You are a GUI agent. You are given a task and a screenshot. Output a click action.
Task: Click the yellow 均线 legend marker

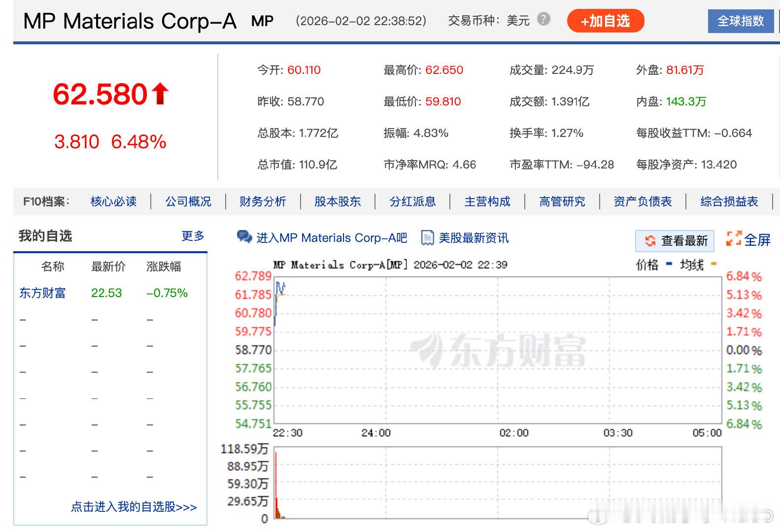[713, 264]
